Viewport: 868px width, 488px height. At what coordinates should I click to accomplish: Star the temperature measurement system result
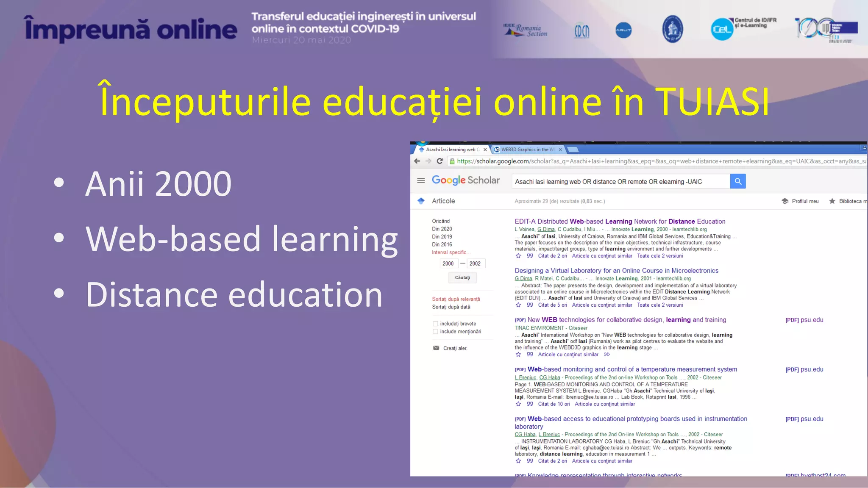pyautogui.click(x=518, y=404)
